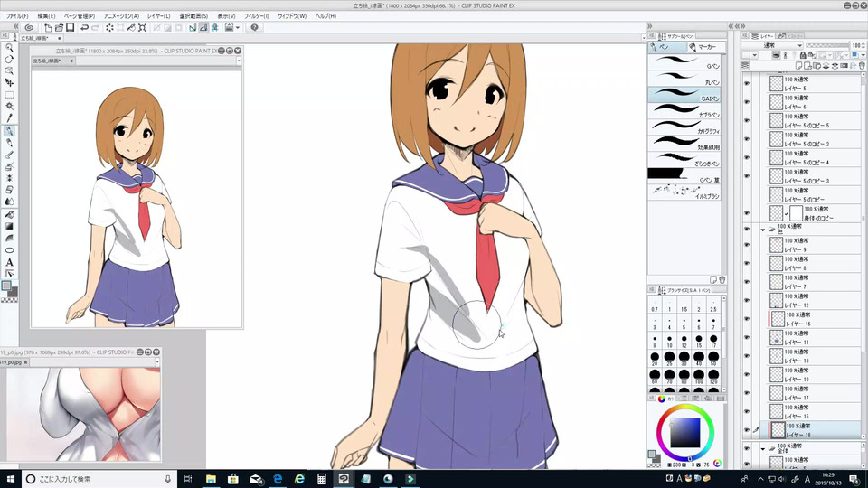
Task: Toggle visibility of 身体 のコピー layer
Action: [x=747, y=213]
